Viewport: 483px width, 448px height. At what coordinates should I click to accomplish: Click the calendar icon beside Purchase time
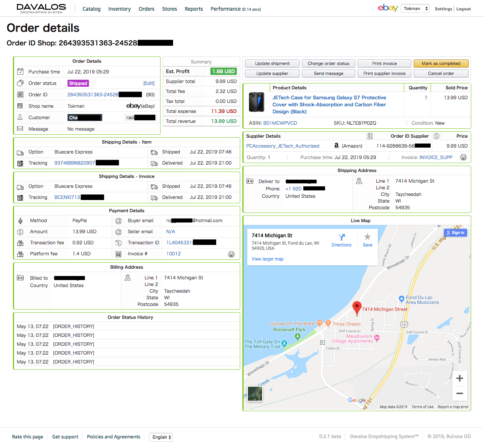pyautogui.click(x=20, y=72)
